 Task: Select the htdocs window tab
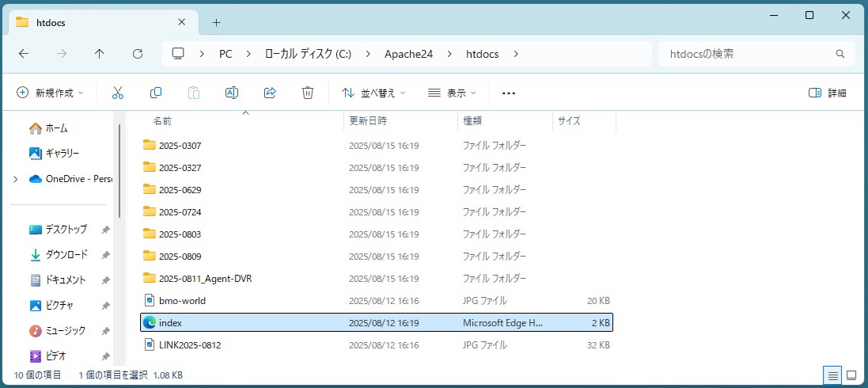[102, 23]
